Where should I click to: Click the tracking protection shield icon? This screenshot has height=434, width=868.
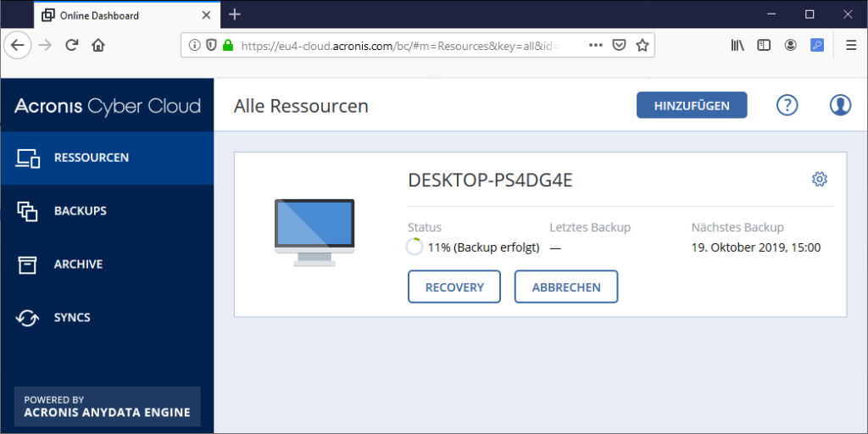[x=210, y=46]
